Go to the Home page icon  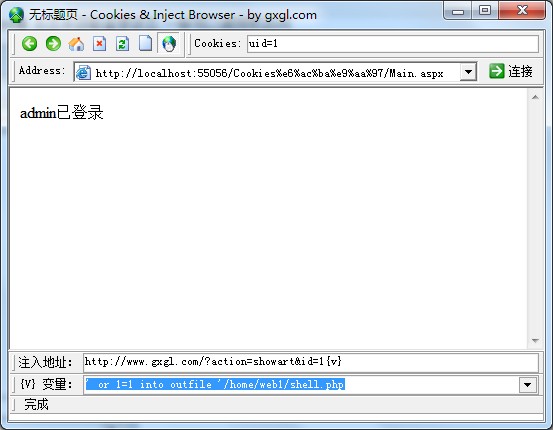click(76, 44)
